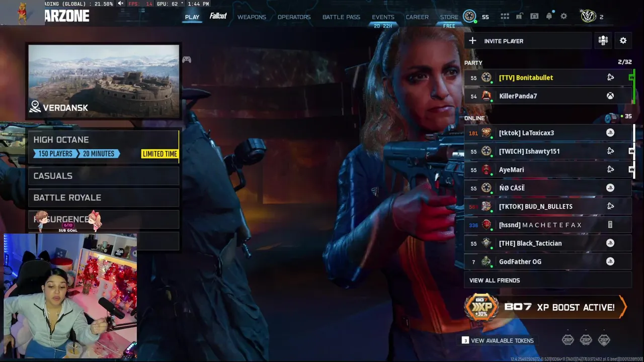This screenshot has height=362, width=644.
Task: Click INVITE PLAYER button
Action: 528,41
